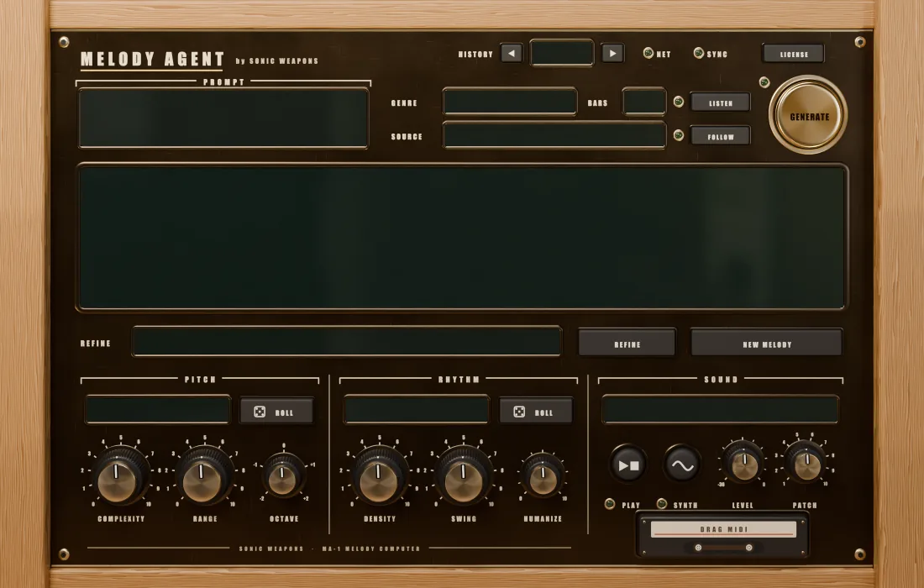This screenshot has height=588, width=924.
Task: Open the Sound preset display field
Action: pyautogui.click(x=720, y=409)
